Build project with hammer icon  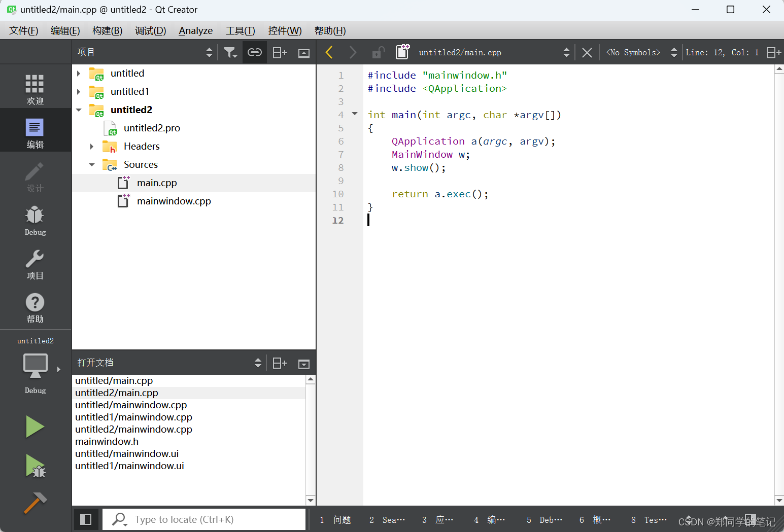[x=35, y=503]
